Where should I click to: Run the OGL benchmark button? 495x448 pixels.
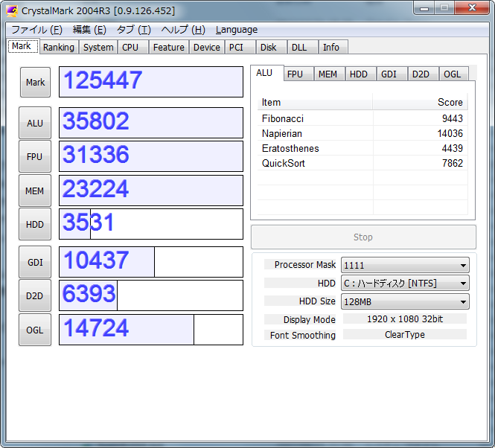tap(35, 330)
